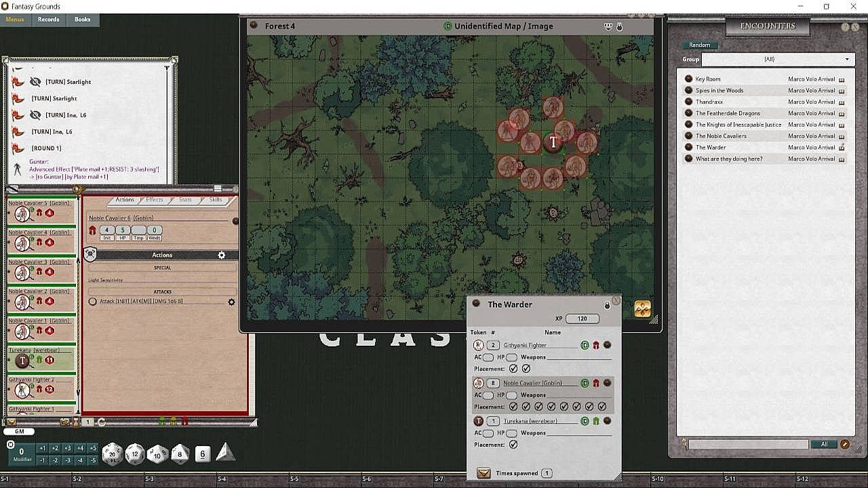Click Turekana werebear token in combat tracker

tap(23, 361)
